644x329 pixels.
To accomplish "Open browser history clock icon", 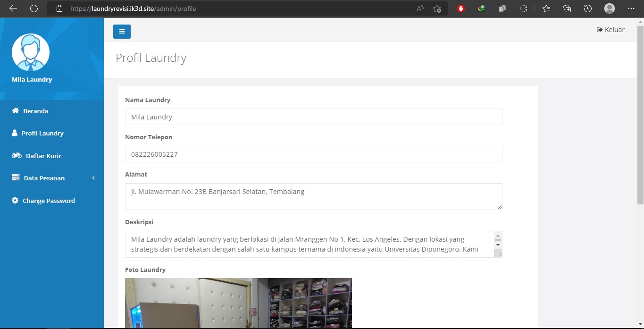I will pos(587,8).
